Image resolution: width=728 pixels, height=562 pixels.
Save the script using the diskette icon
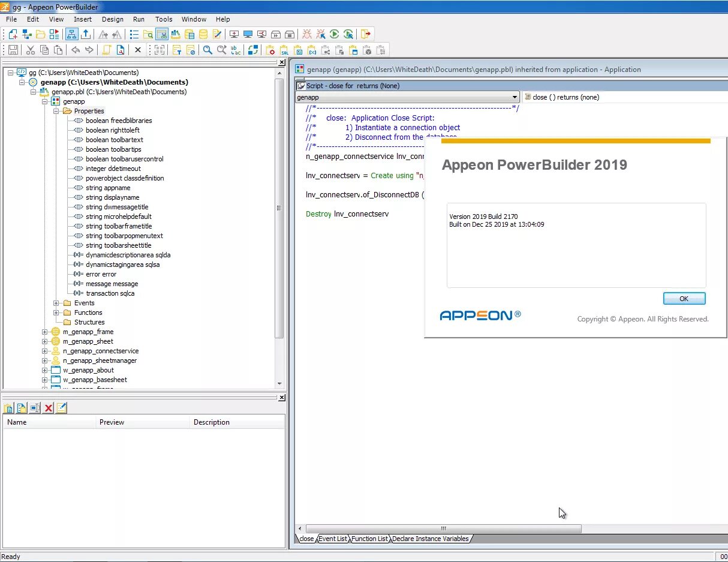[12, 50]
